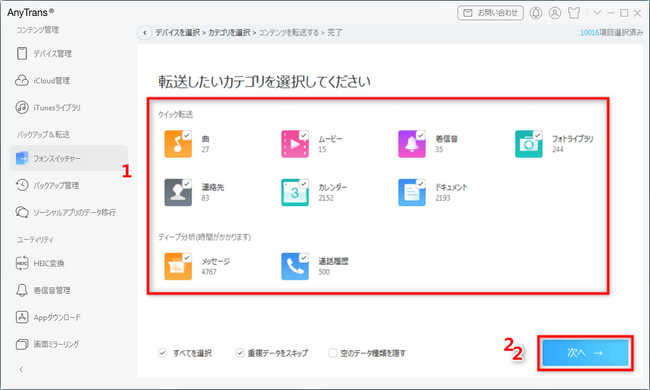650x390 pixels.
Task: Click the pink ムービー movie category icon
Action: tap(295, 144)
